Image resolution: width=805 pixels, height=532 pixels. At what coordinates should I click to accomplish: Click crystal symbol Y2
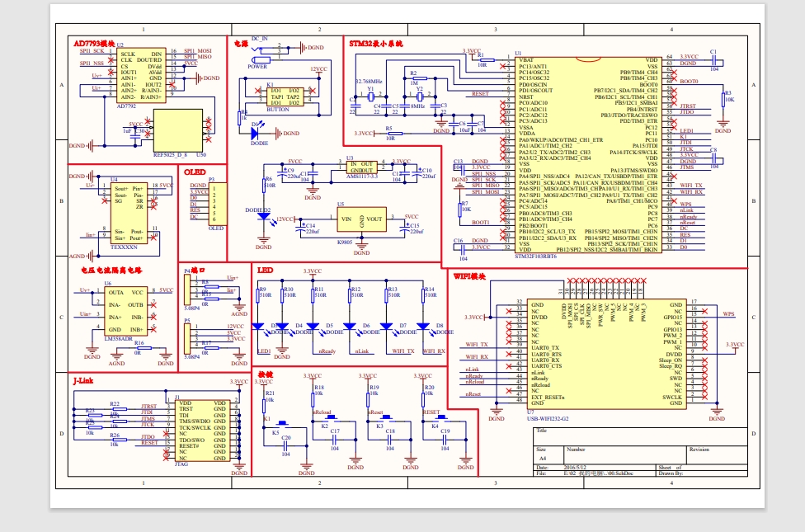(420, 96)
